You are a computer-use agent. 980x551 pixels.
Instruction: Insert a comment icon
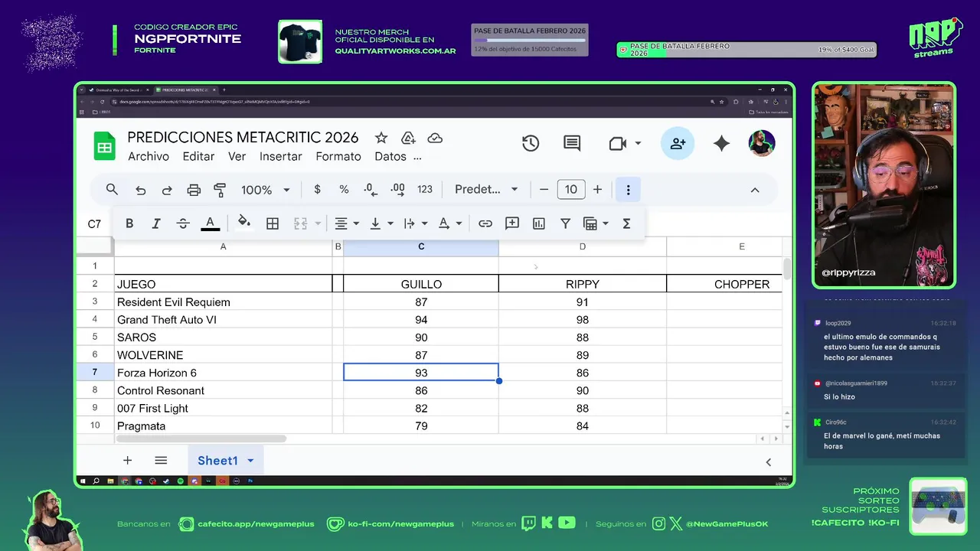point(512,223)
